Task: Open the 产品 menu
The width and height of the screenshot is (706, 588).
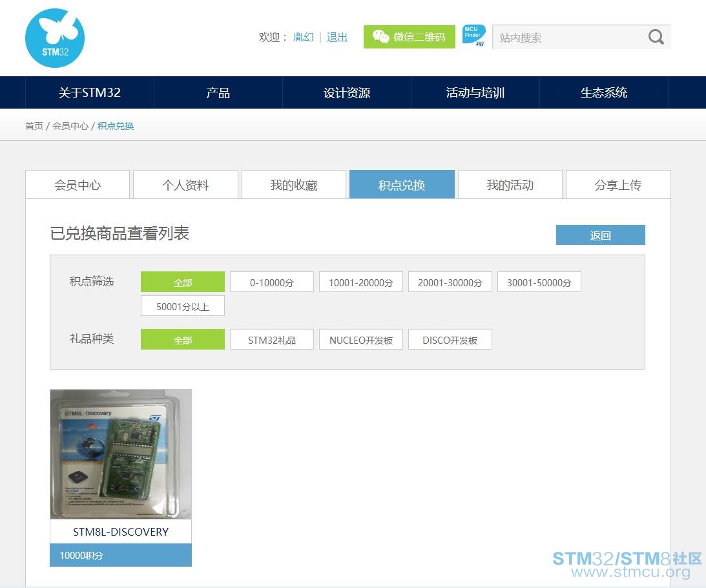Action: pos(218,93)
